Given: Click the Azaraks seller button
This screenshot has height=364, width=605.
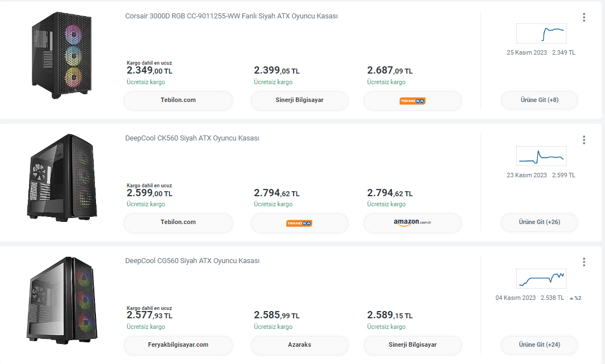Looking at the screenshot, I should tap(299, 345).
